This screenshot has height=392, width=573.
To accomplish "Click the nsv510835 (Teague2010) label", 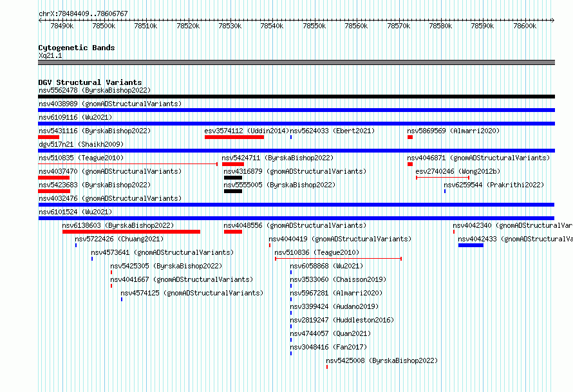I will [x=81, y=158].
